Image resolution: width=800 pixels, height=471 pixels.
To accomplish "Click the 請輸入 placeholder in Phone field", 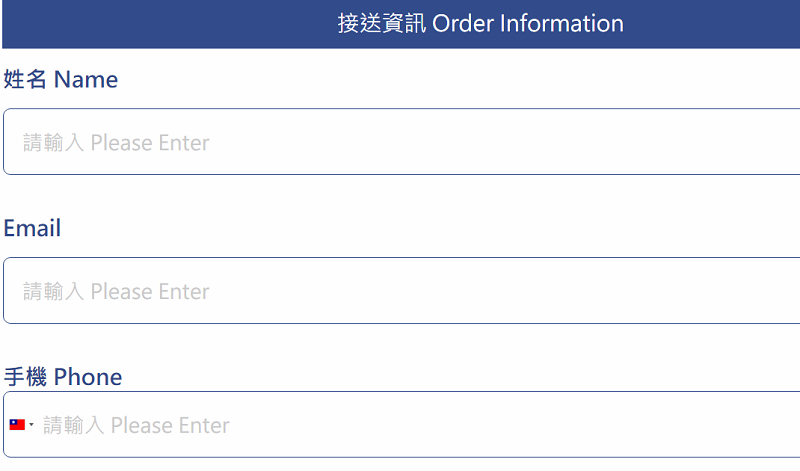I will pos(74,426).
